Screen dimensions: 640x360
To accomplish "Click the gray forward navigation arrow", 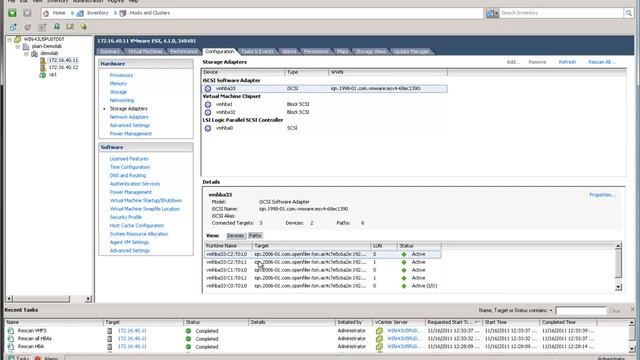I will point(27,13).
